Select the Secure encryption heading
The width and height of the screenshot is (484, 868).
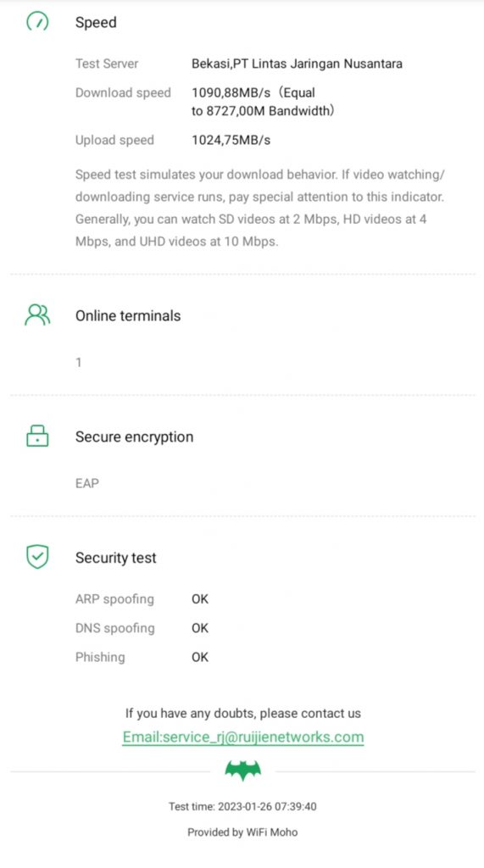(x=135, y=437)
